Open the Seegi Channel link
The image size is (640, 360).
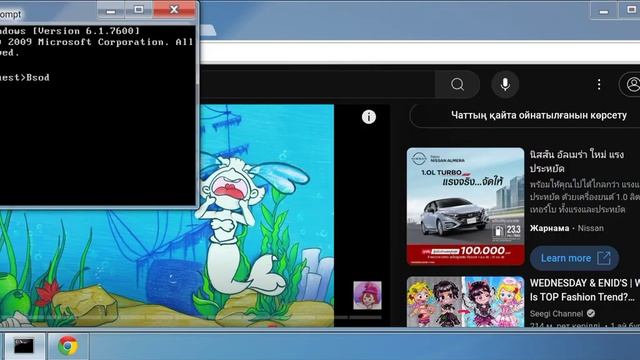point(556,314)
